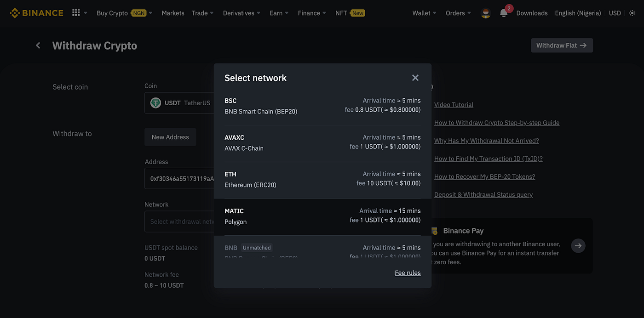Click the New badge beside NFT
The width and height of the screenshot is (644, 318).
357,13
